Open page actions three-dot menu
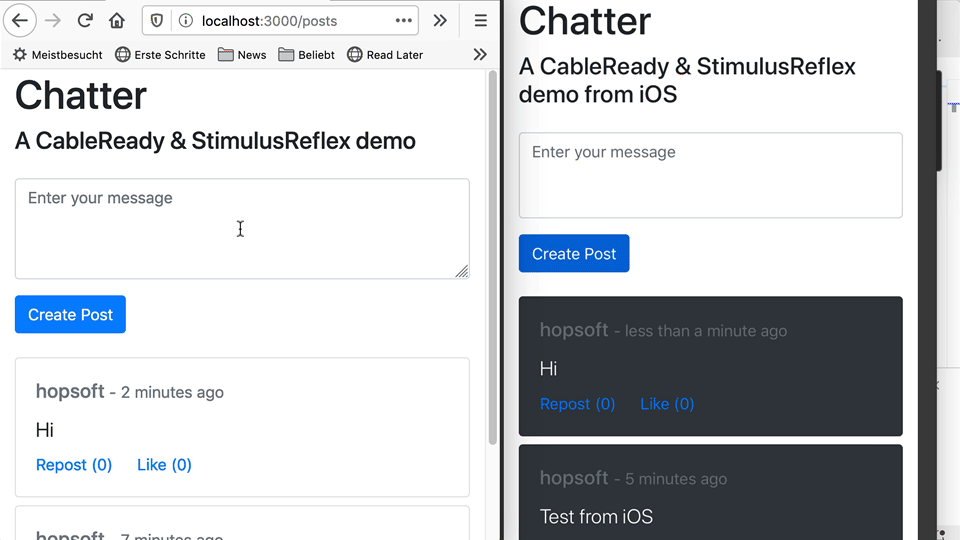The image size is (960, 540). pyautogui.click(x=403, y=20)
